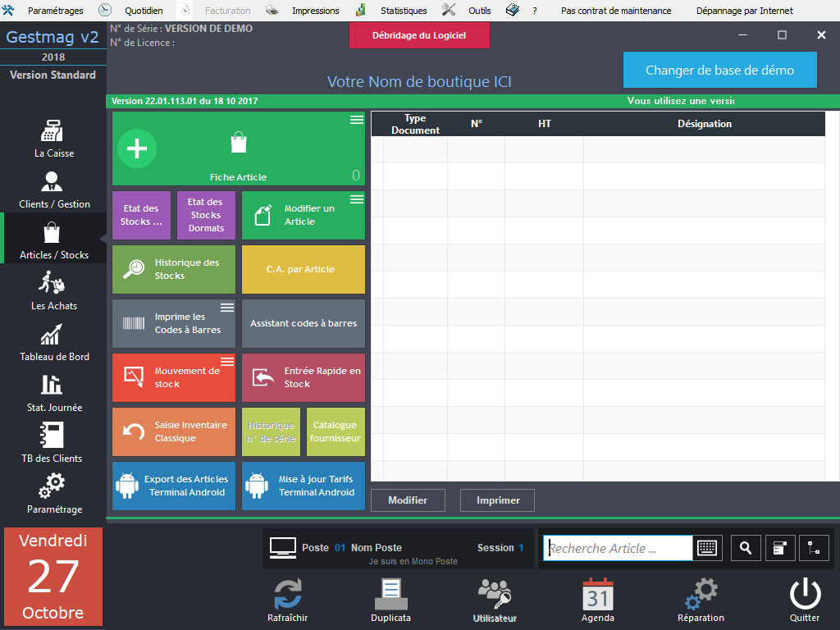The width and height of the screenshot is (840, 630).
Task: Click Version 22.01.113.01 status text
Action: click(185, 101)
